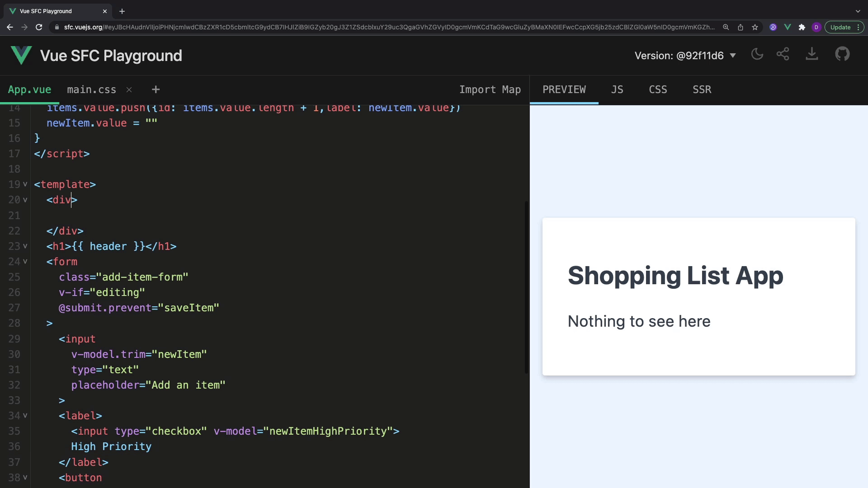Open the Import Map file
This screenshot has width=868, height=488.
coord(490,89)
